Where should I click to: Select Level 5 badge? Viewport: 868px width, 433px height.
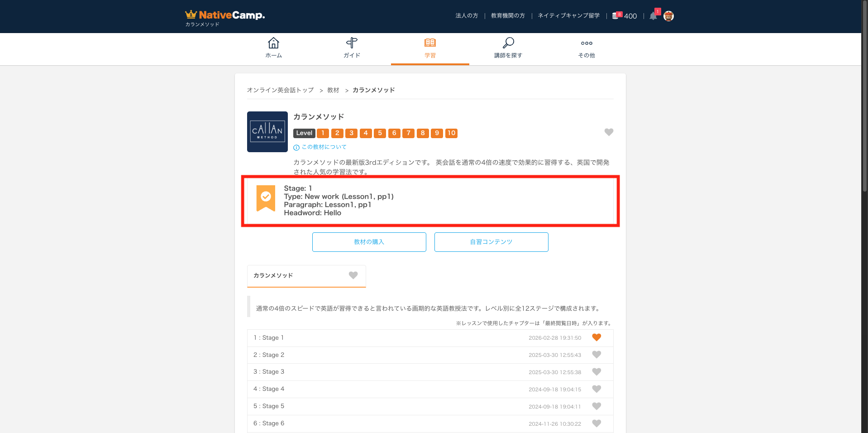pos(380,133)
